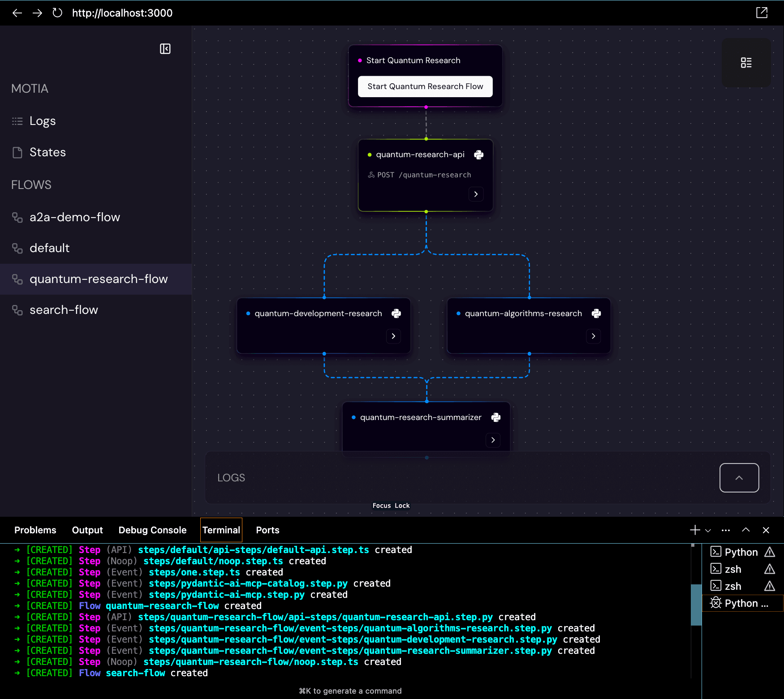This screenshot has width=784, height=699.
Task: Click the a2a-demo-flow flow icon
Action: (x=17, y=217)
